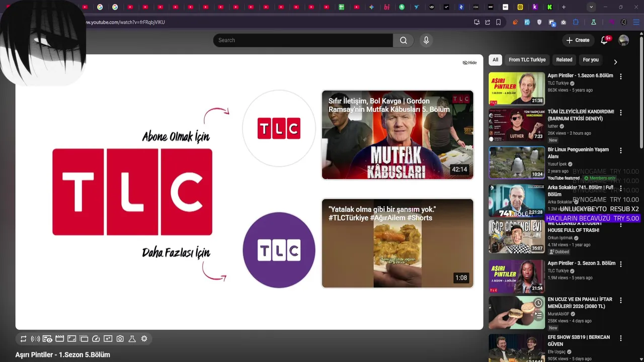The width and height of the screenshot is (644, 362).
Task: Play the Yatalak olma gibi Shorts end card
Action: coord(397,243)
